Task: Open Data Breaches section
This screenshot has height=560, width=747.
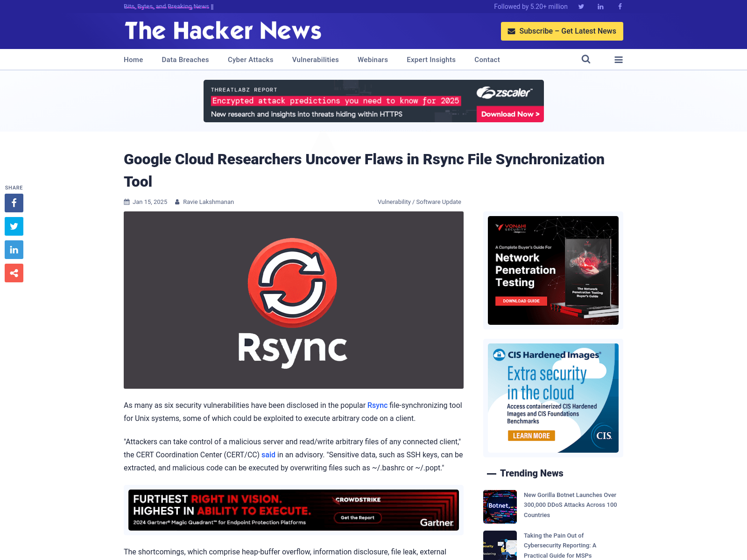Action: coord(185,60)
